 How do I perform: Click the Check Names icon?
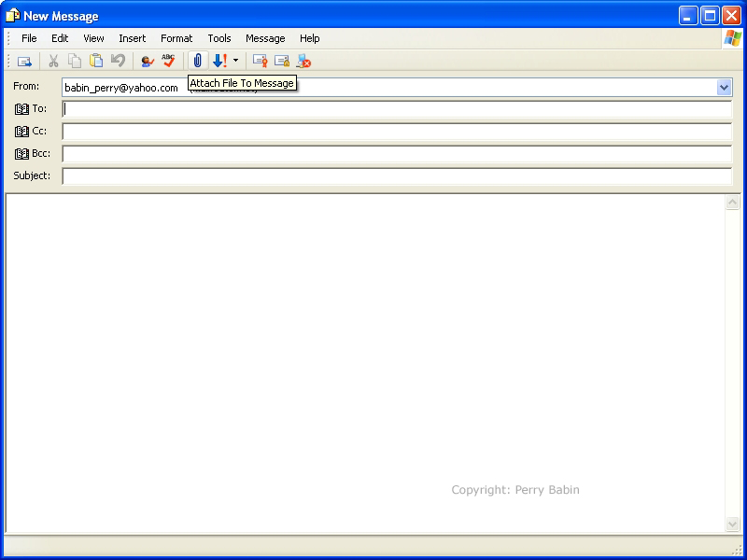pos(147,61)
